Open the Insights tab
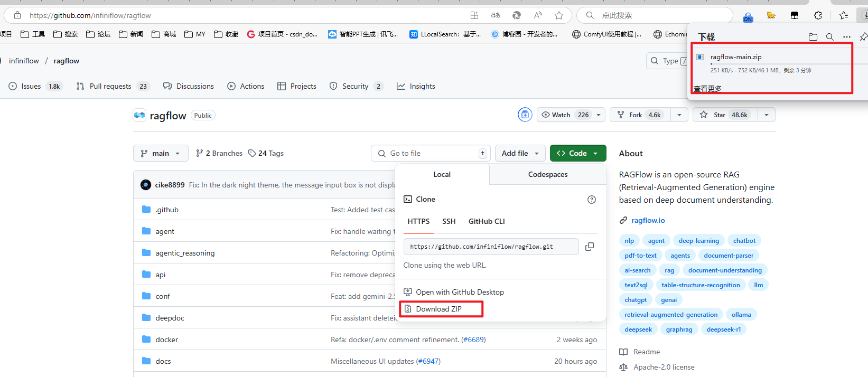868x377 pixels. click(416, 86)
